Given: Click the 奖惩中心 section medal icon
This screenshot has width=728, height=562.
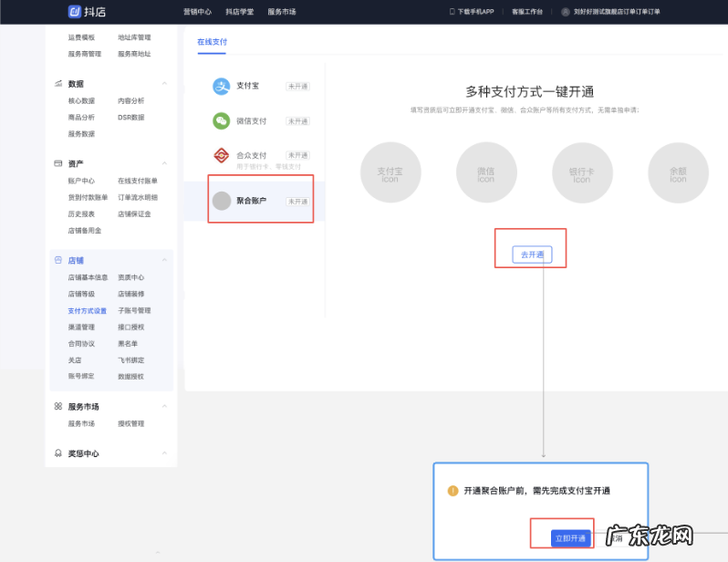Looking at the screenshot, I should [58, 453].
